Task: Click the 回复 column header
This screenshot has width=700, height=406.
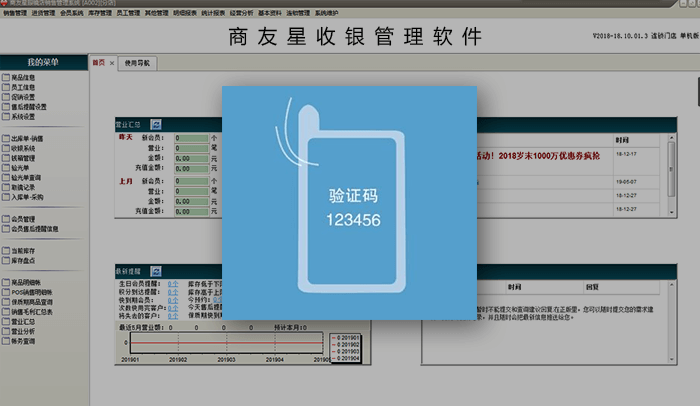Action: (x=592, y=287)
